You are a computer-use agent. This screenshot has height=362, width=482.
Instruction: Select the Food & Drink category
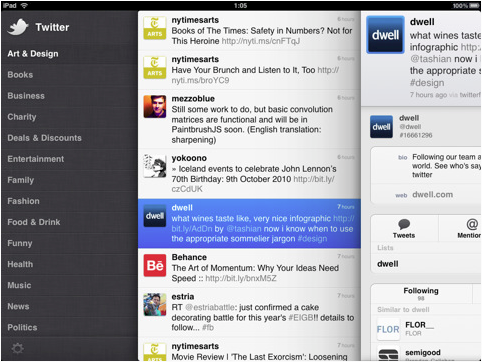coord(34,222)
